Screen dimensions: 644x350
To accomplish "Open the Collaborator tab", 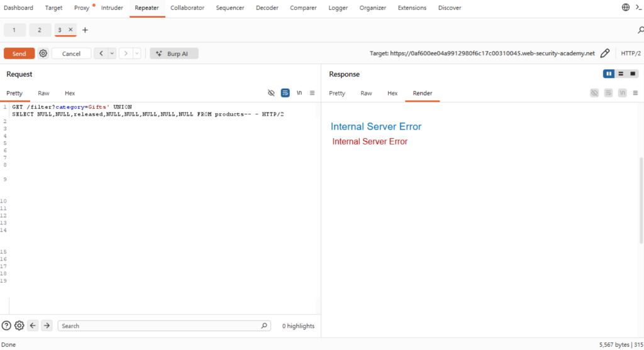I will tap(187, 8).
